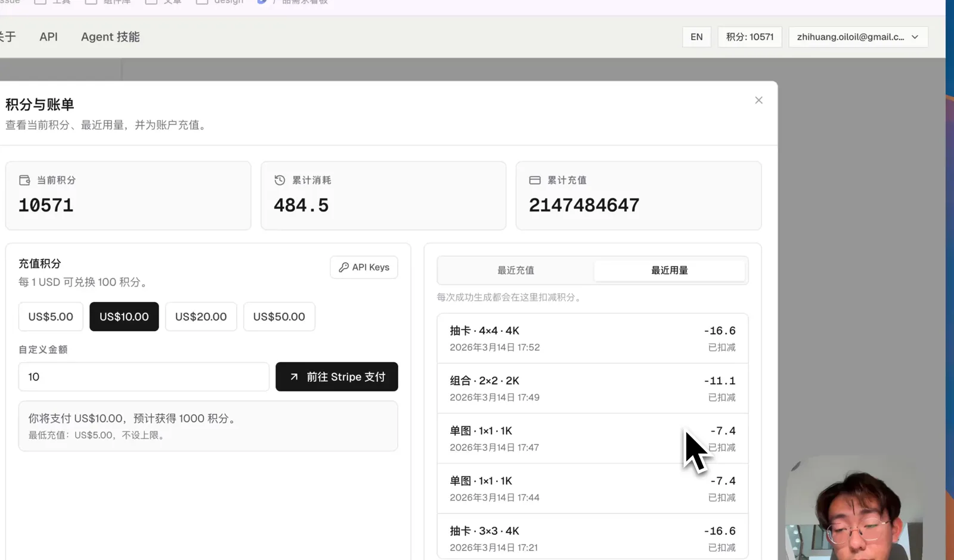954x560 pixels.
Task: Click the 组合 · 2×2 · 2K usage row
Action: click(593, 388)
